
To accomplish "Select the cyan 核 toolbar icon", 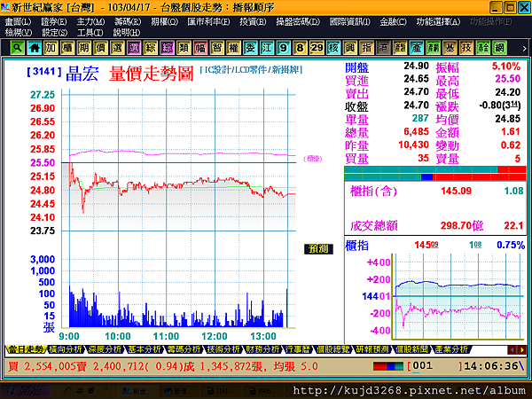I will tap(333, 48).
